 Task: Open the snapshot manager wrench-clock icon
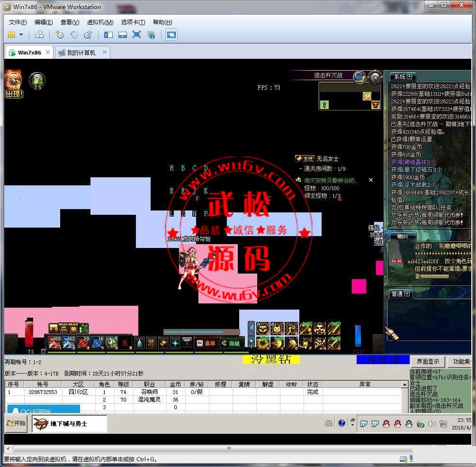(x=88, y=35)
